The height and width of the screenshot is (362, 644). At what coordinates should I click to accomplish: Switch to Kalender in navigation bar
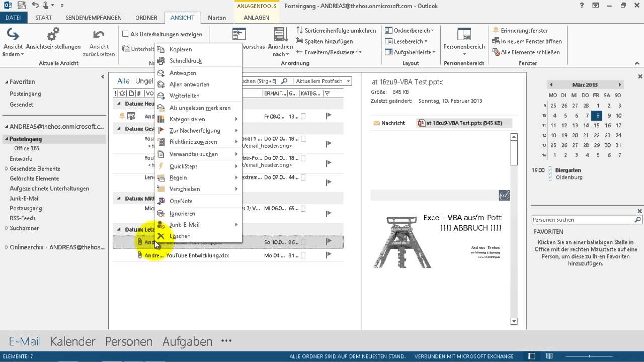click(x=73, y=341)
